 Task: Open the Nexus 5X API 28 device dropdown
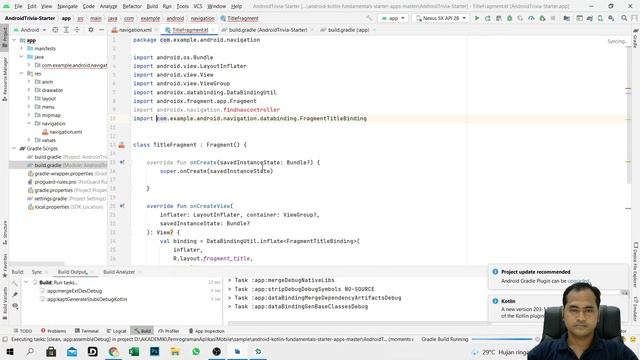(440, 18)
